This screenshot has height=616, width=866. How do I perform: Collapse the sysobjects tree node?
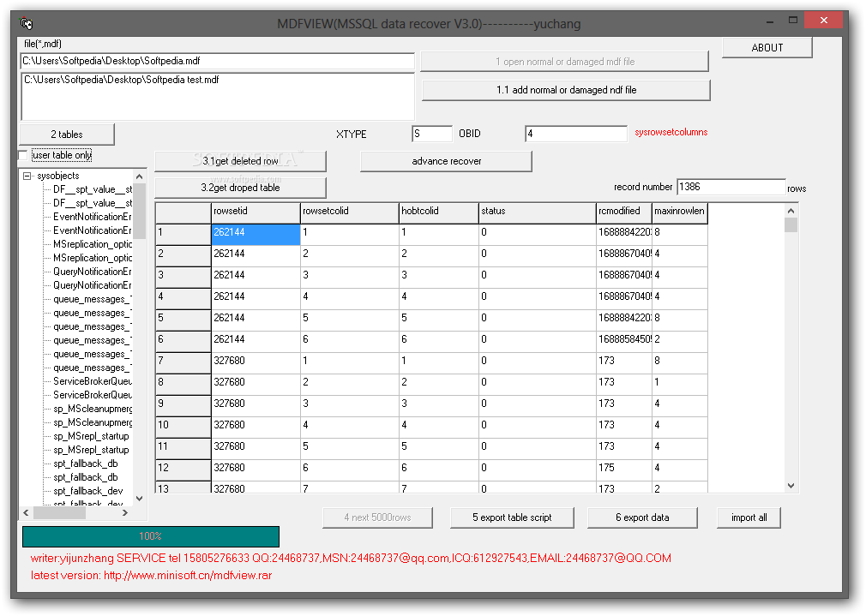point(27,176)
